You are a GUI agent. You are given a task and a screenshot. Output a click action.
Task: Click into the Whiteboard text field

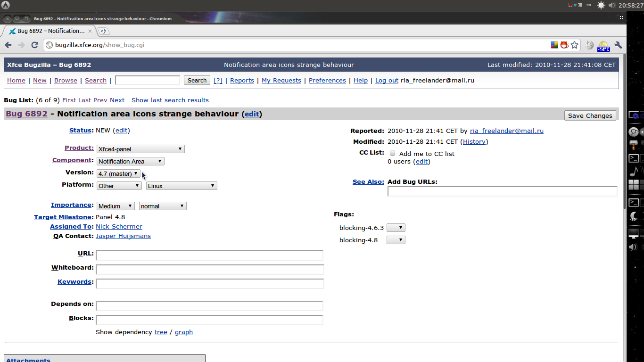click(209, 270)
